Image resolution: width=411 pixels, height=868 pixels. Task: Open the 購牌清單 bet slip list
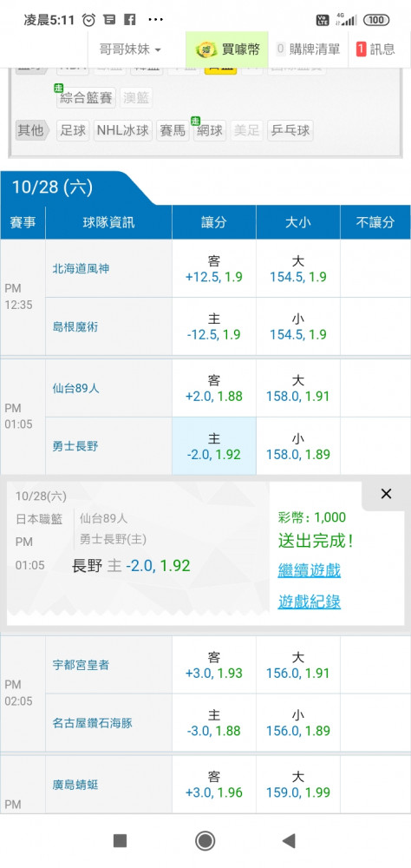[x=308, y=49]
